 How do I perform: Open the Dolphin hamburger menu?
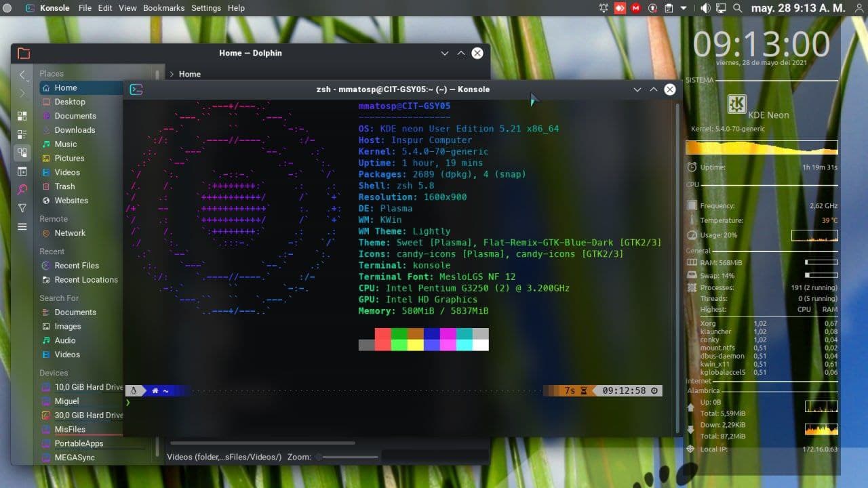click(22, 226)
